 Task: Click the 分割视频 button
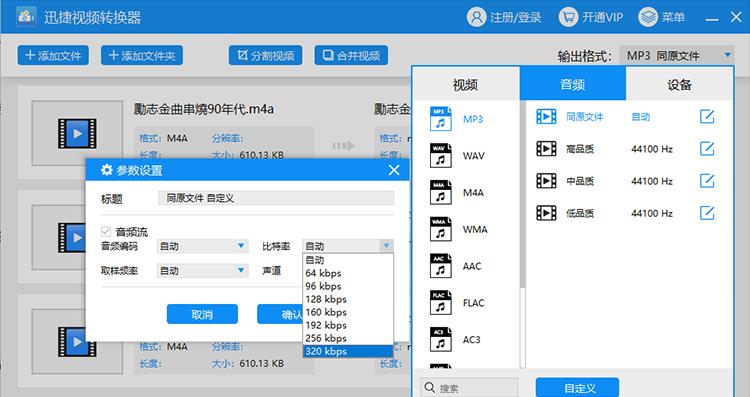265,55
